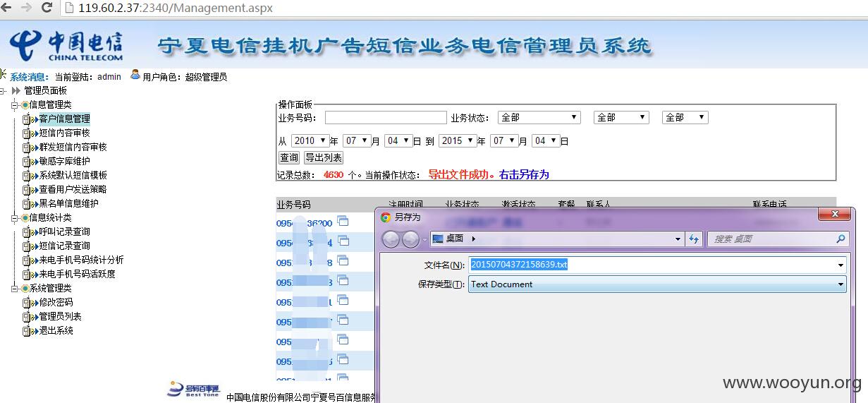Open the second 全部 dropdown in 操作面板

[621, 117]
